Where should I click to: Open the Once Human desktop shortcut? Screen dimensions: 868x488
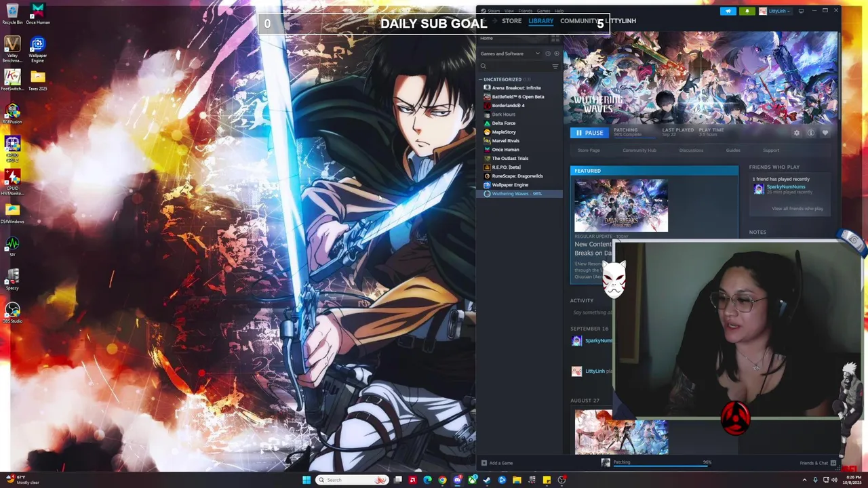click(x=38, y=14)
